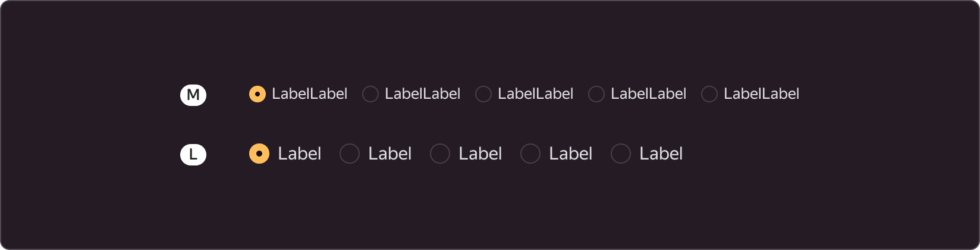Click the white L size badge
This screenshot has height=250, width=980.
[x=193, y=155]
